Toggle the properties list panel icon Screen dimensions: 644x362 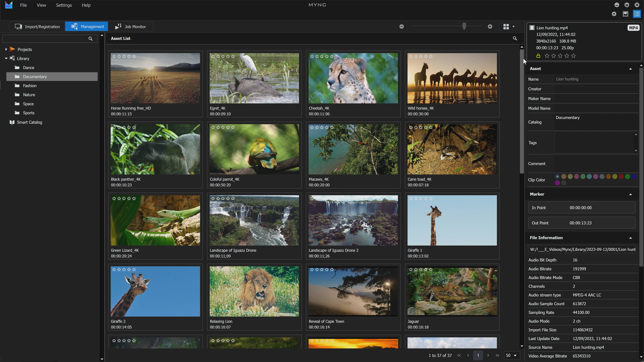click(x=637, y=14)
